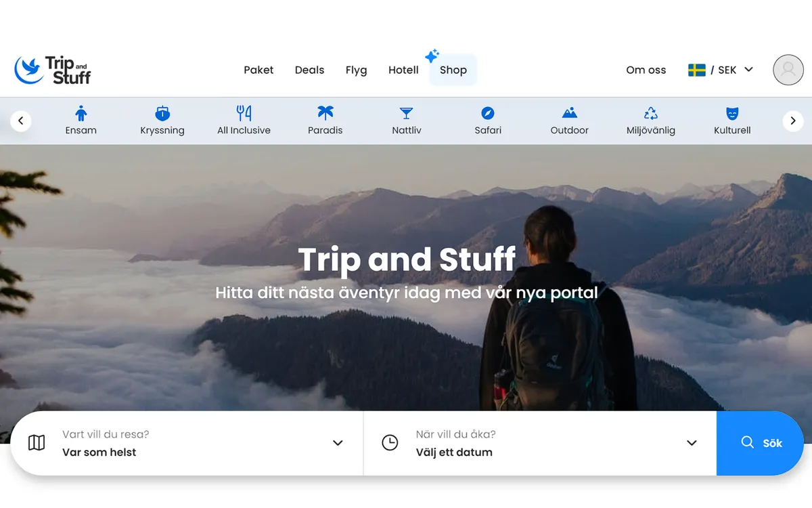This screenshot has height=508, width=812.
Task: Select the Paradis palm tree icon
Action: pos(325,113)
